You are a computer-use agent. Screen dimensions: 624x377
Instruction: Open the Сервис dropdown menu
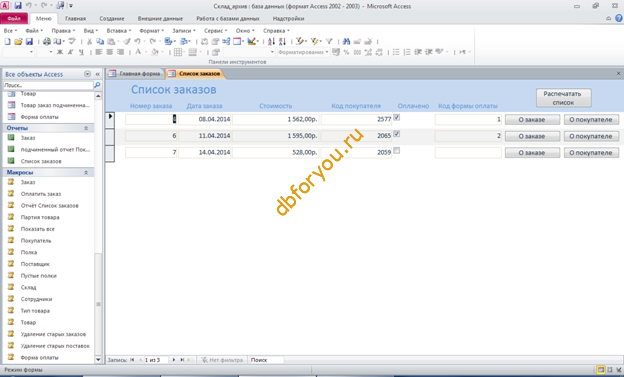coord(215,31)
